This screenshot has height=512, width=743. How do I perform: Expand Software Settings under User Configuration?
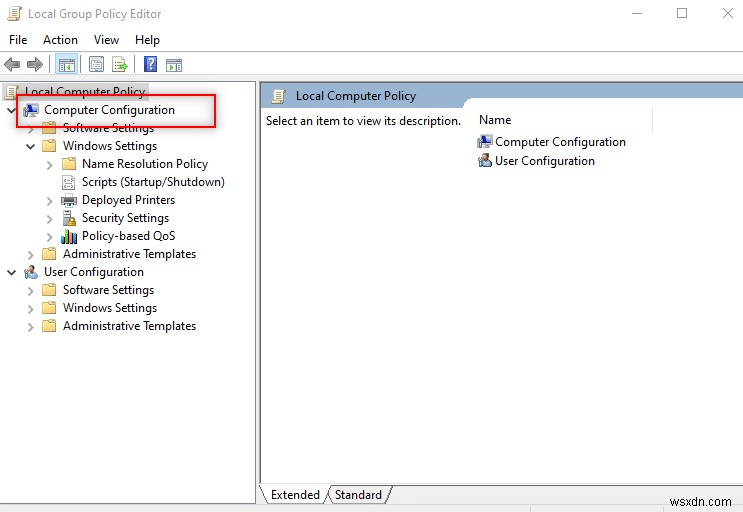pyautogui.click(x=30, y=291)
